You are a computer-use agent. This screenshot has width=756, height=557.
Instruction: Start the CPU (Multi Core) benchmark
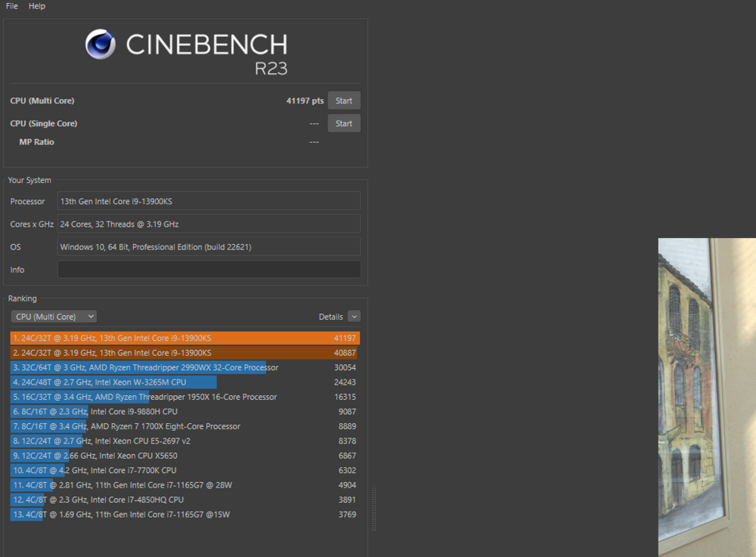pyautogui.click(x=344, y=100)
